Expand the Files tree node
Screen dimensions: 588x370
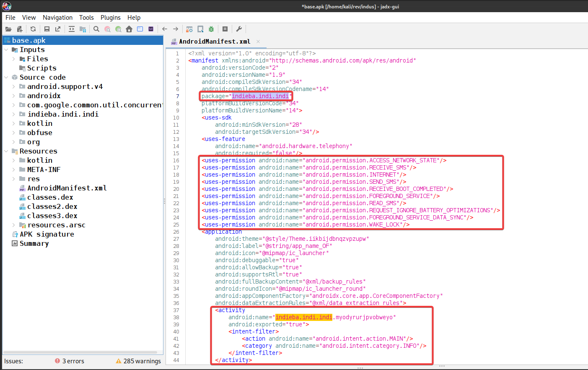click(13, 59)
